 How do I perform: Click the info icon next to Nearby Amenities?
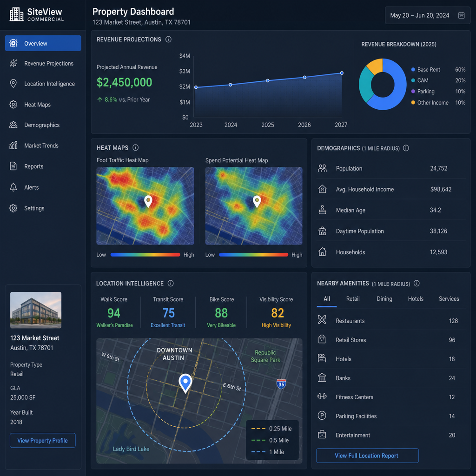(x=416, y=283)
